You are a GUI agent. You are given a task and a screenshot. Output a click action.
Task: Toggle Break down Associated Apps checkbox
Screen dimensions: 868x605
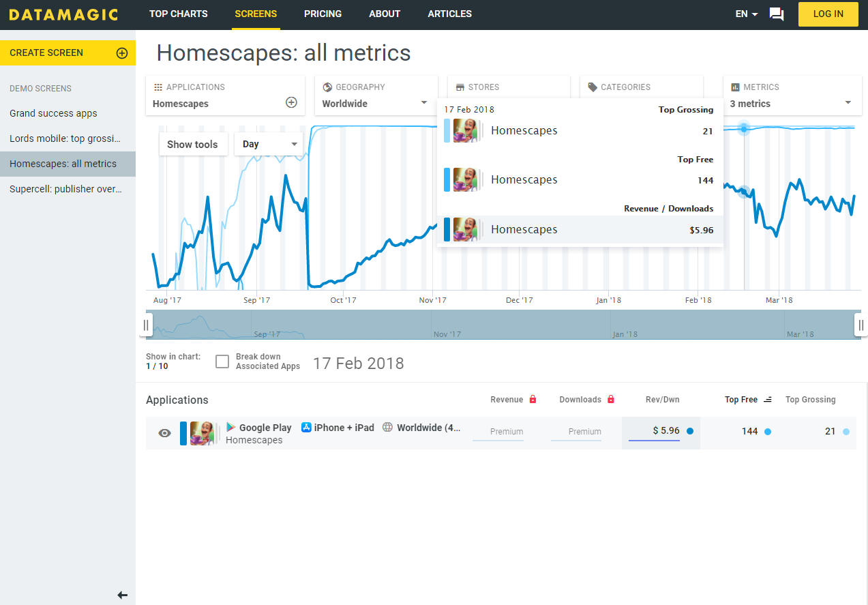[x=222, y=361]
